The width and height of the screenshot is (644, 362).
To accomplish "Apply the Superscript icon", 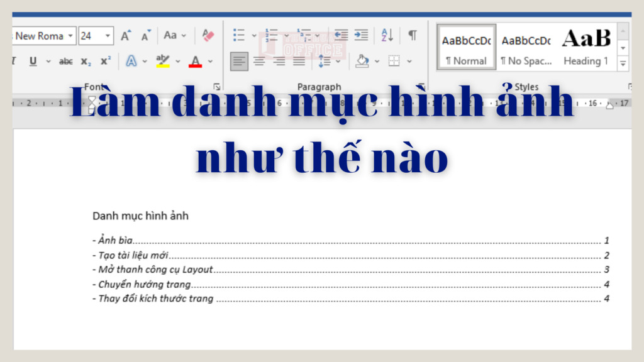I will [x=105, y=61].
